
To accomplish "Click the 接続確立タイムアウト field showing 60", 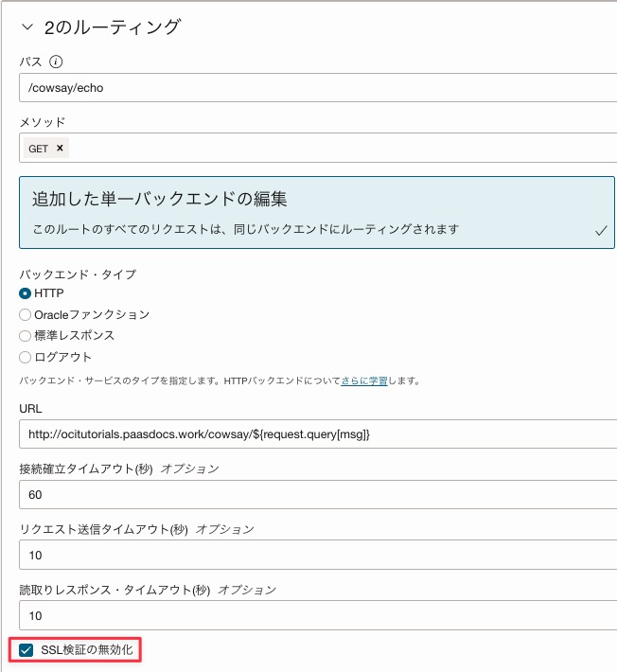I will coord(317,494).
